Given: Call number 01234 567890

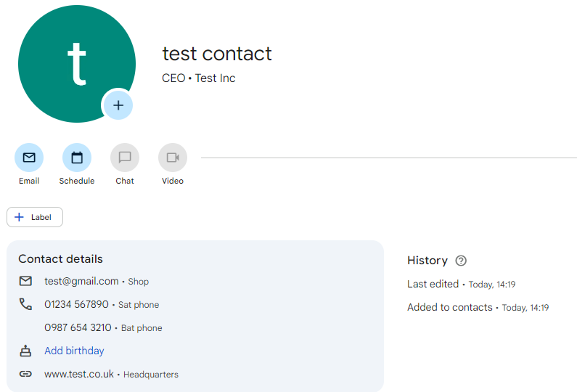Looking at the screenshot, I should (76, 304).
